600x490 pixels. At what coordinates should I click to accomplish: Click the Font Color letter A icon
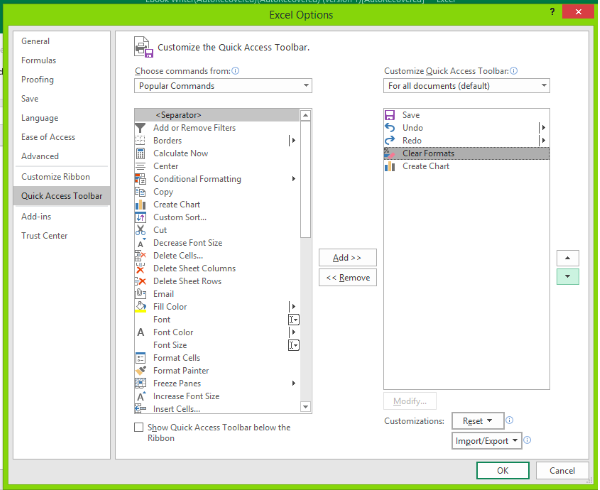click(140, 332)
